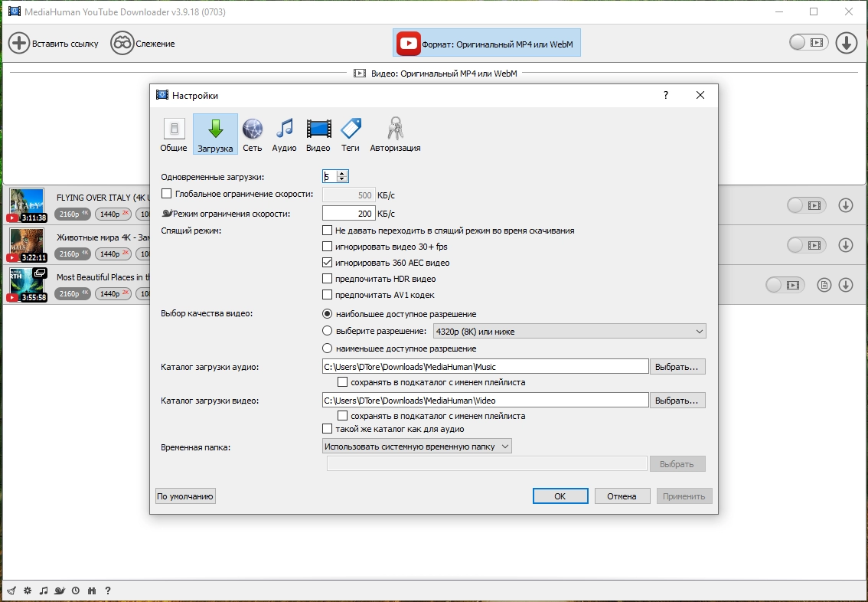
Task: Open Использовать системную временную папку dropdown
Action: click(x=417, y=446)
